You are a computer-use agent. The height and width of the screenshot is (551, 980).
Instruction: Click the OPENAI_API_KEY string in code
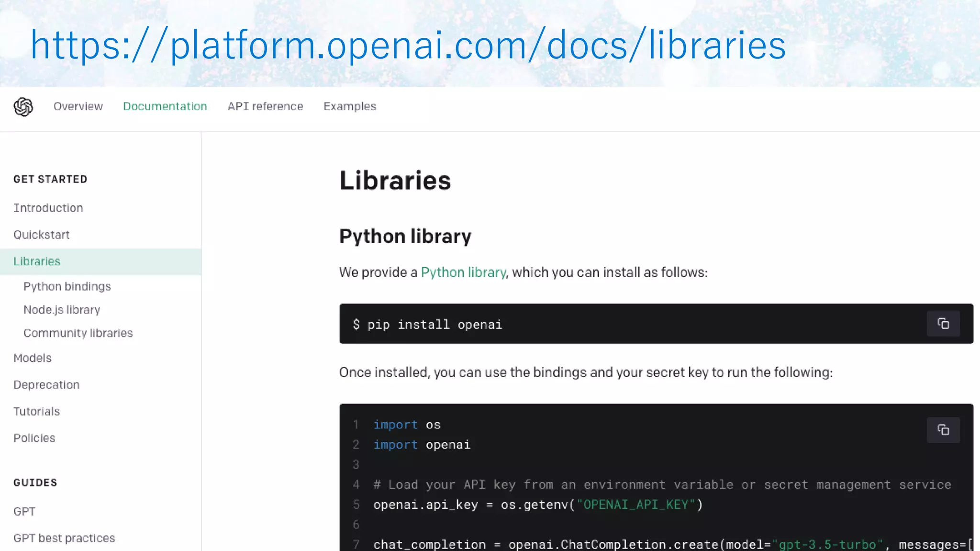[x=635, y=505]
